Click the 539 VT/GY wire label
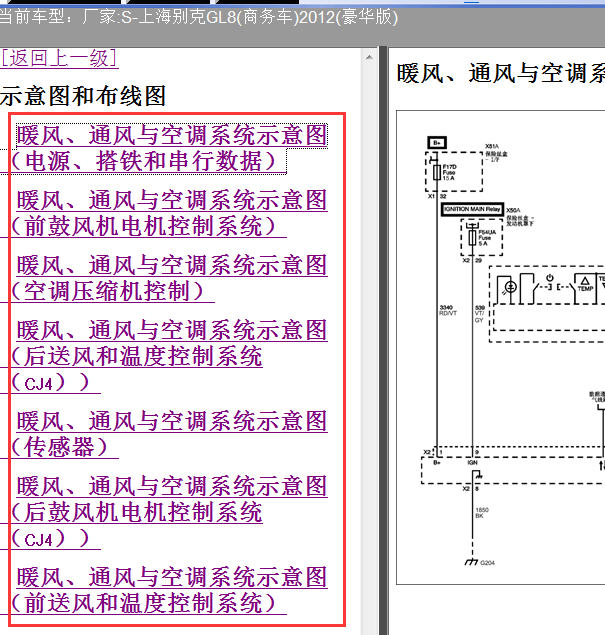The image size is (605, 635). point(479,314)
